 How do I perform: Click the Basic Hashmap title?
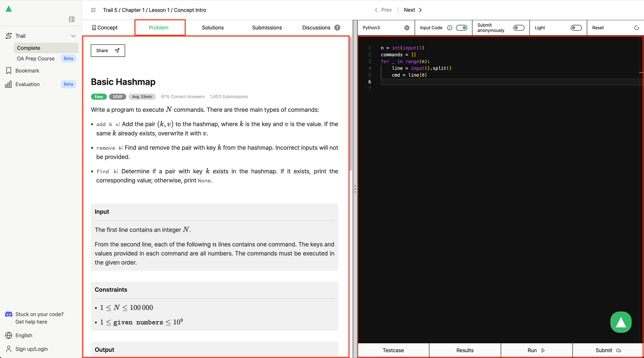(123, 82)
